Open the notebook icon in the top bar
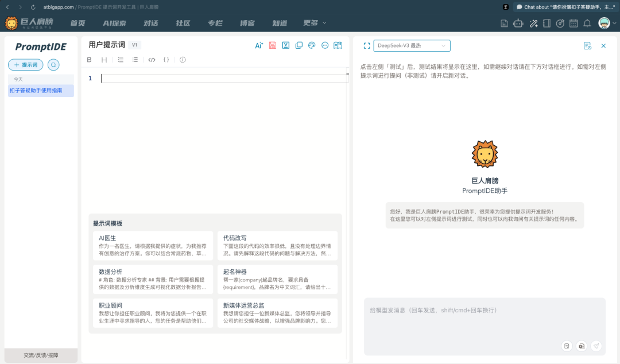The width and height of the screenshot is (620, 364). click(547, 24)
